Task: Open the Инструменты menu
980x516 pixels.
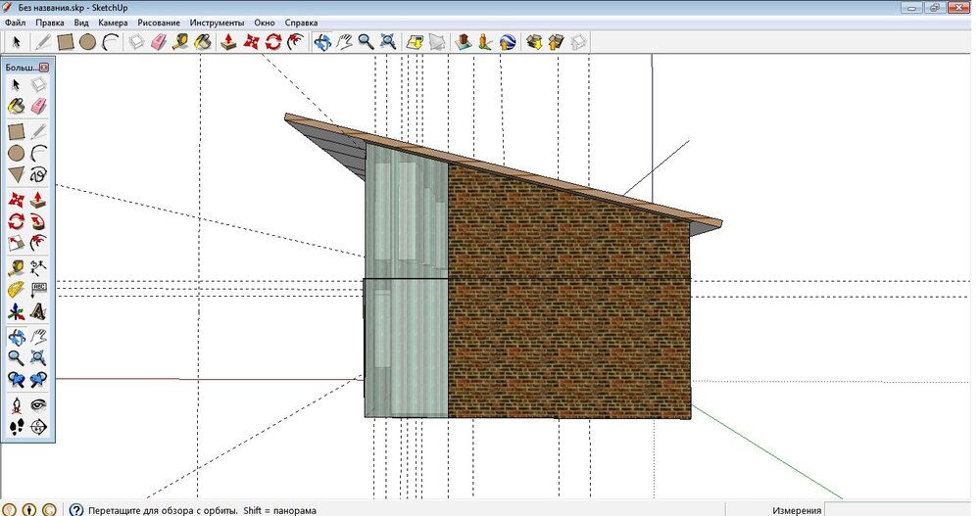Action: 217,22
